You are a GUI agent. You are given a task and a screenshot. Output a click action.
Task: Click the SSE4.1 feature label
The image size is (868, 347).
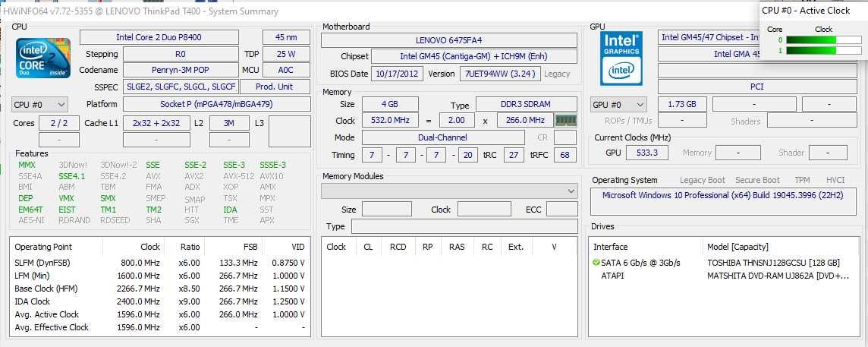(71, 176)
